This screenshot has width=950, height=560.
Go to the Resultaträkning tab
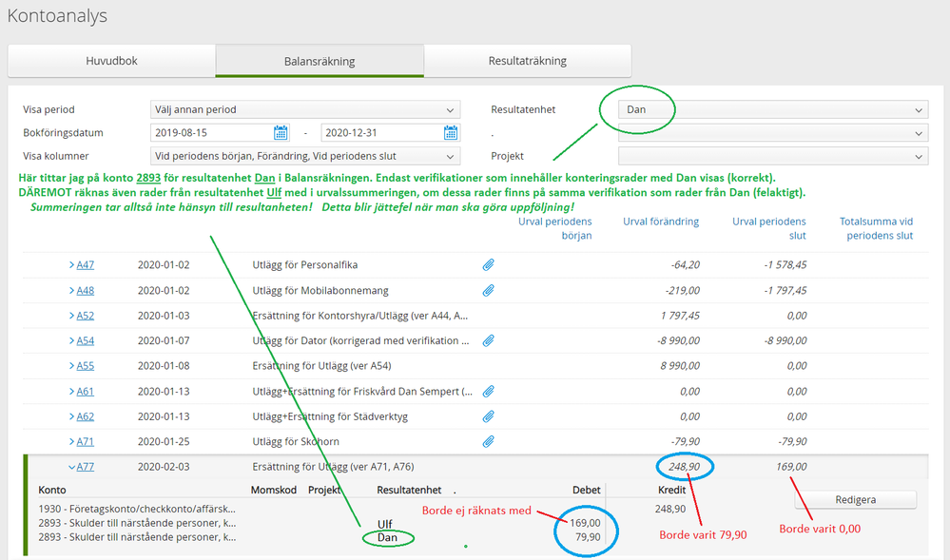click(x=527, y=61)
